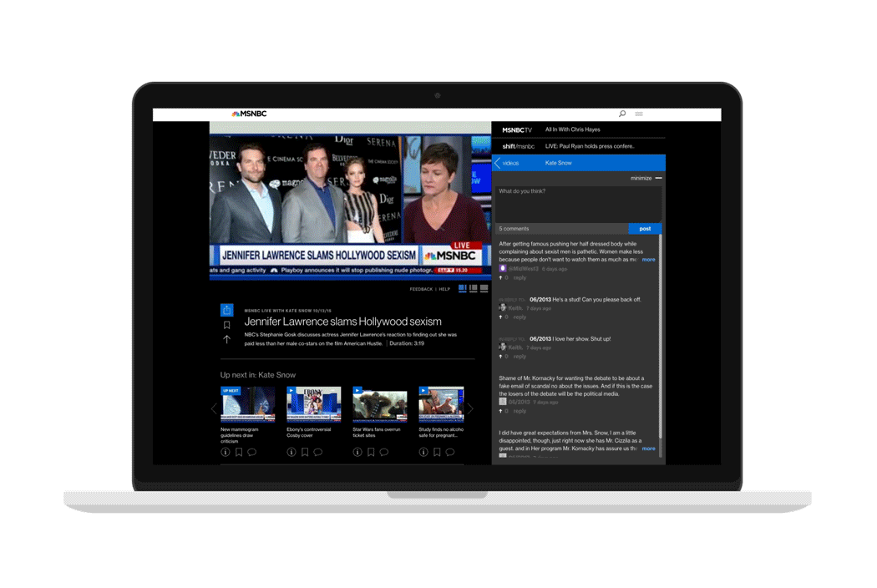Open the HELP link
The height and width of the screenshot is (588, 877).
[x=444, y=289]
